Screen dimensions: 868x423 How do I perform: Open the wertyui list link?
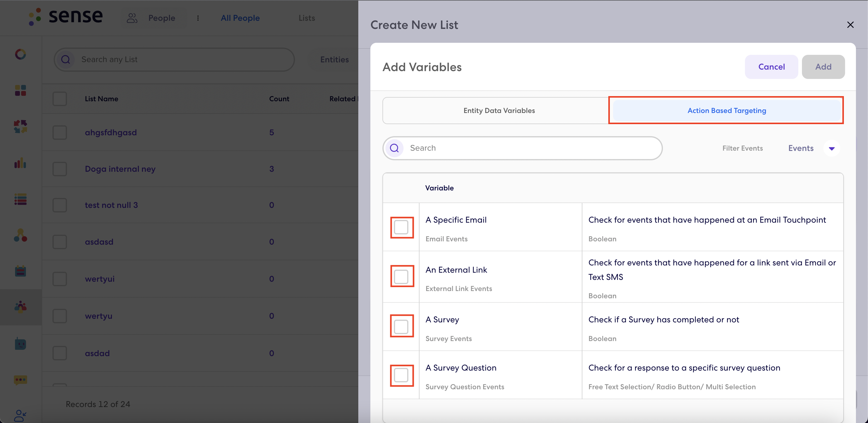(x=100, y=279)
